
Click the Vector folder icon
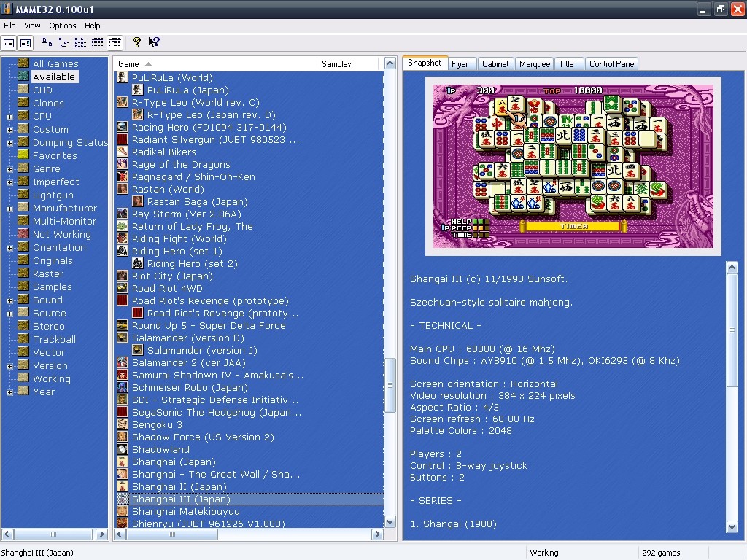coord(23,352)
